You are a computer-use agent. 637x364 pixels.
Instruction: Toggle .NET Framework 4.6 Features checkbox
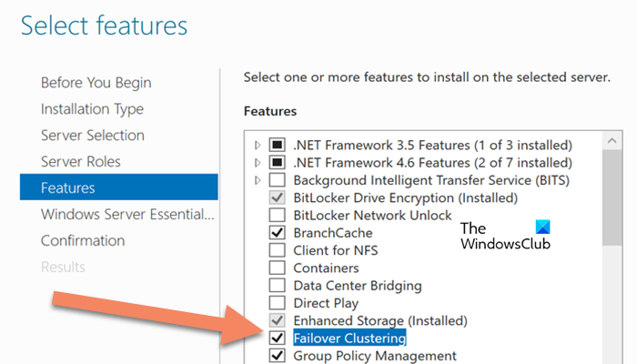[x=278, y=163]
